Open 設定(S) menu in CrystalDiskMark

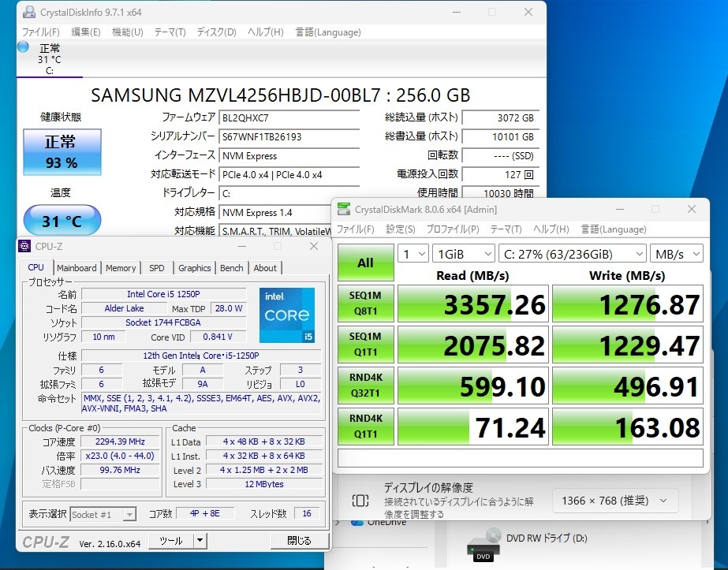[x=401, y=229]
